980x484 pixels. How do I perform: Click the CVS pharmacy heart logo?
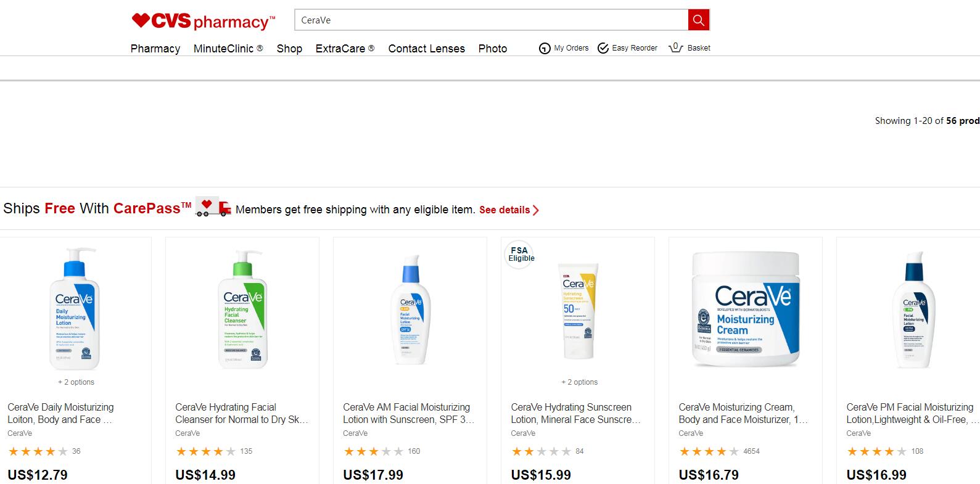(x=141, y=21)
